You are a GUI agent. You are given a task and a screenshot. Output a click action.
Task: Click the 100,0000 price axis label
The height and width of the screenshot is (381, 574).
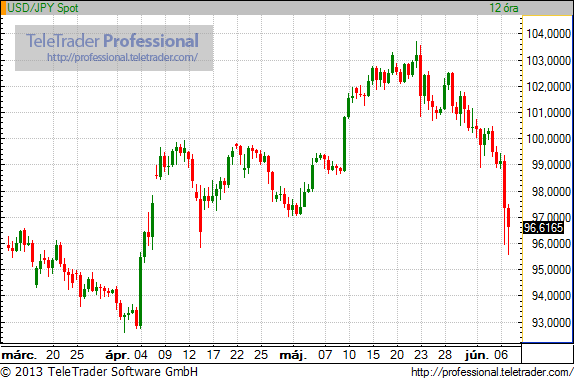[x=548, y=139]
